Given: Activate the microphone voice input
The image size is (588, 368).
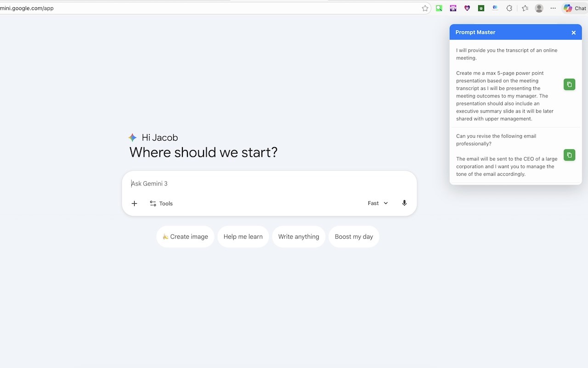Looking at the screenshot, I should (x=404, y=203).
